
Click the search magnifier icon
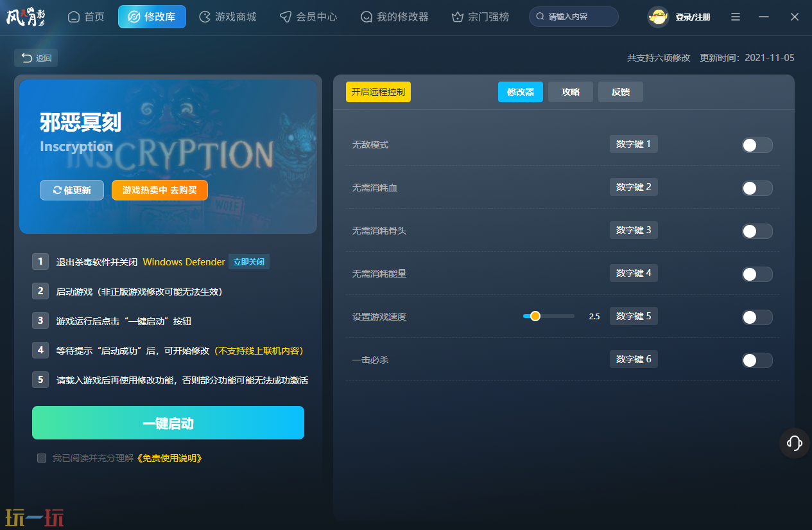coord(540,17)
